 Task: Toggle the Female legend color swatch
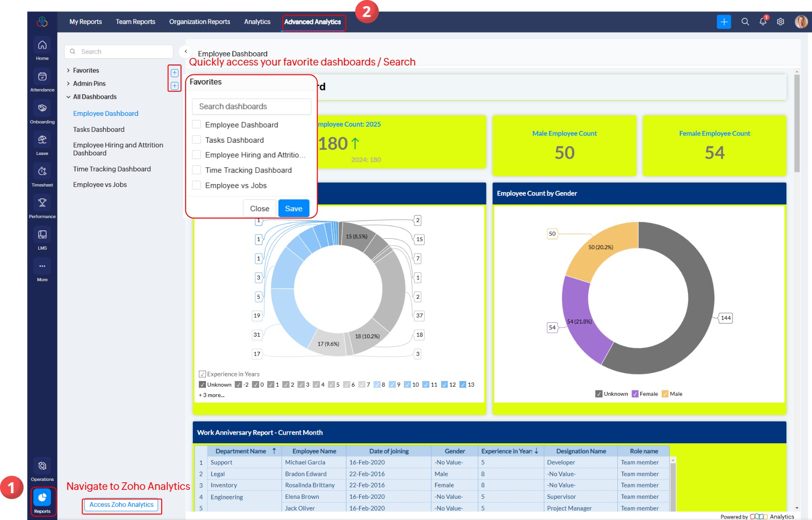(x=635, y=394)
